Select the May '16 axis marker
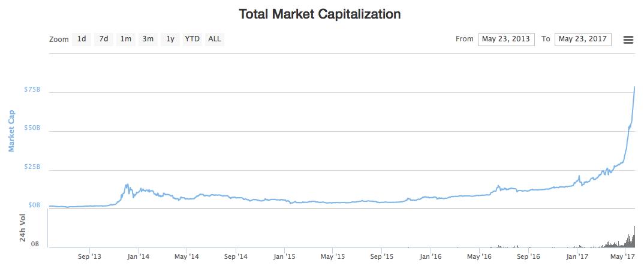The image size is (644, 269). click(x=480, y=256)
